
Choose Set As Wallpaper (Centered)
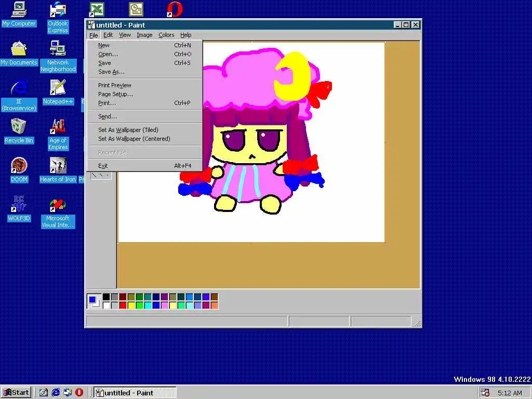[144, 139]
